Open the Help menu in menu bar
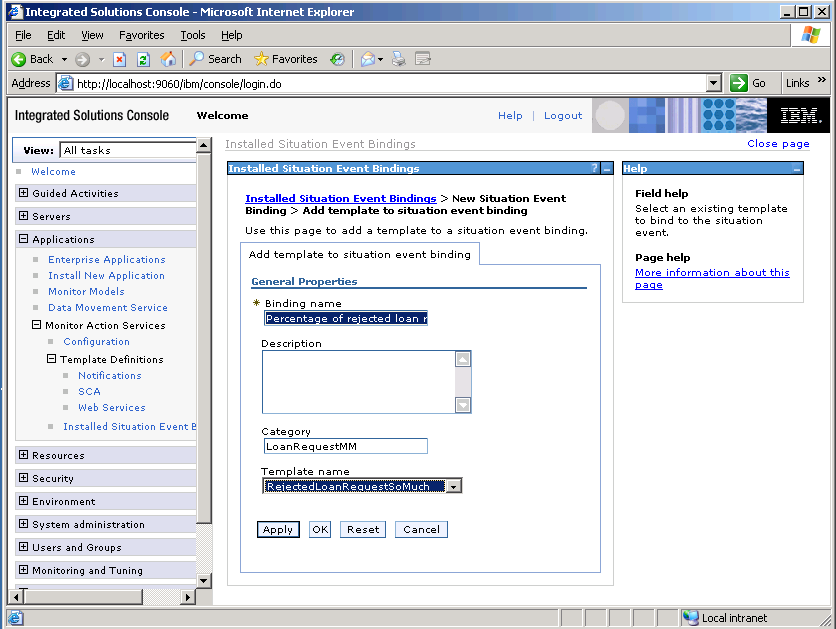This screenshot has height=629, width=836. [x=231, y=35]
